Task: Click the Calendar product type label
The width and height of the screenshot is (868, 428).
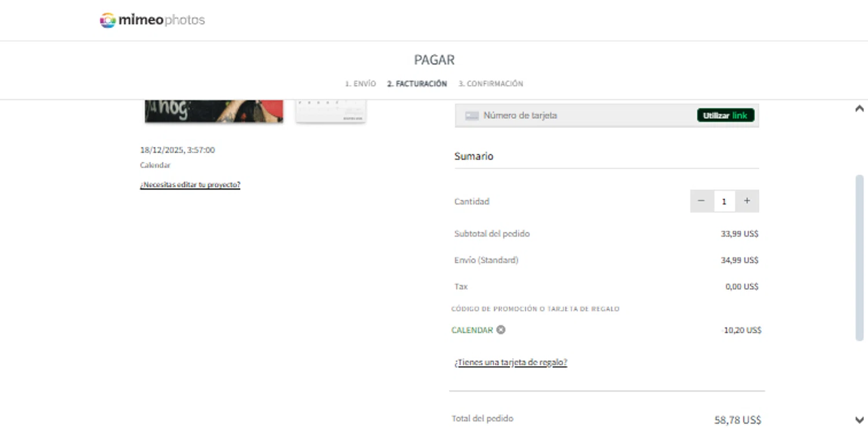Action: point(155,165)
